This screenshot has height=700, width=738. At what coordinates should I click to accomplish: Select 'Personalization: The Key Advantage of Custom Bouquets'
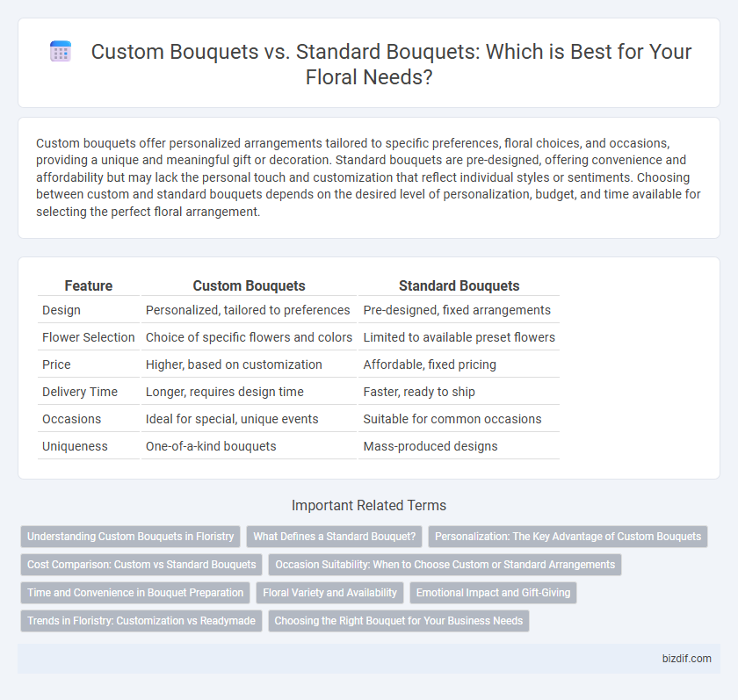point(568,537)
